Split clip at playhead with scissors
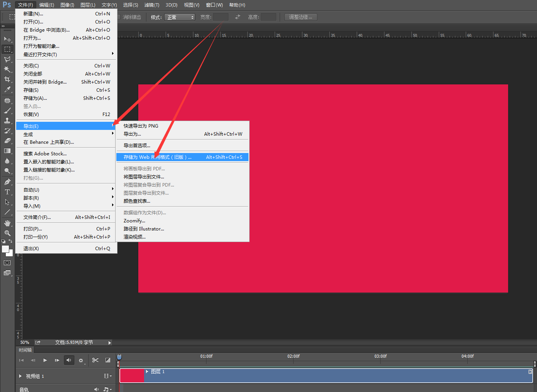 [x=96, y=360]
